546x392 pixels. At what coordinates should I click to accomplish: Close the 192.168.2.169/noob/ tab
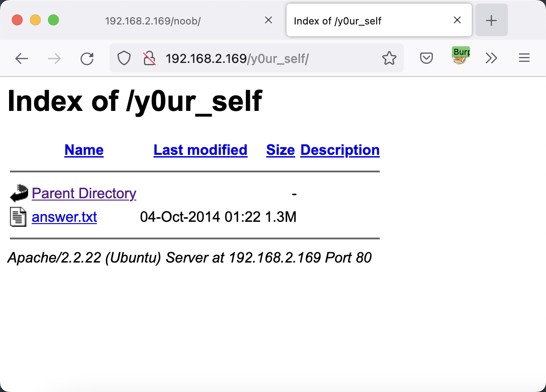point(268,20)
